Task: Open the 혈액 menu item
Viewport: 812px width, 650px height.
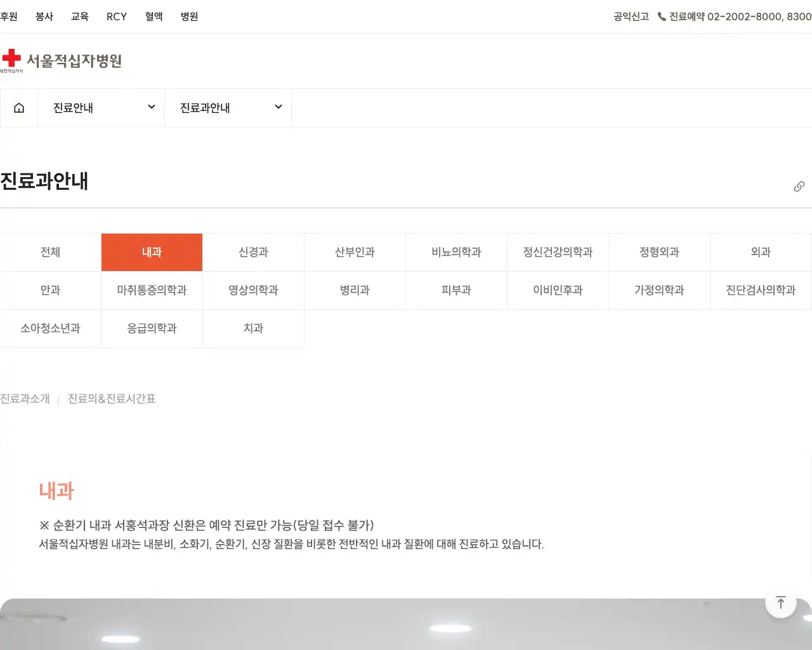Action: click(x=154, y=17)
